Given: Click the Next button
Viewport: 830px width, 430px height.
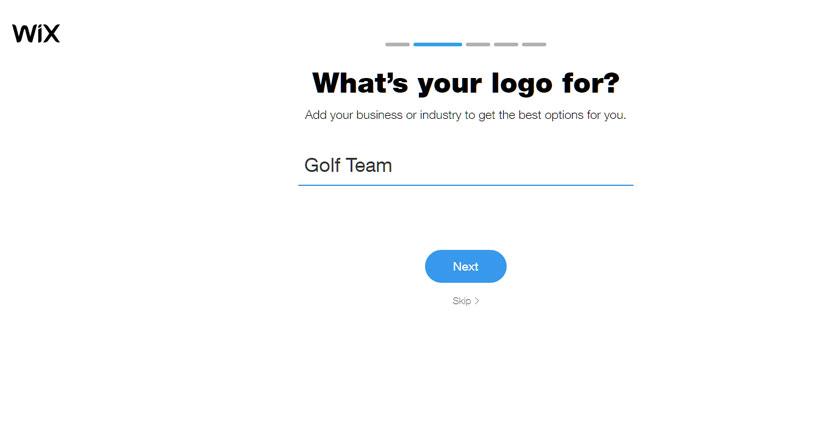Looking at the screenshot, I should pyautogui.click(x=466, y=266).
